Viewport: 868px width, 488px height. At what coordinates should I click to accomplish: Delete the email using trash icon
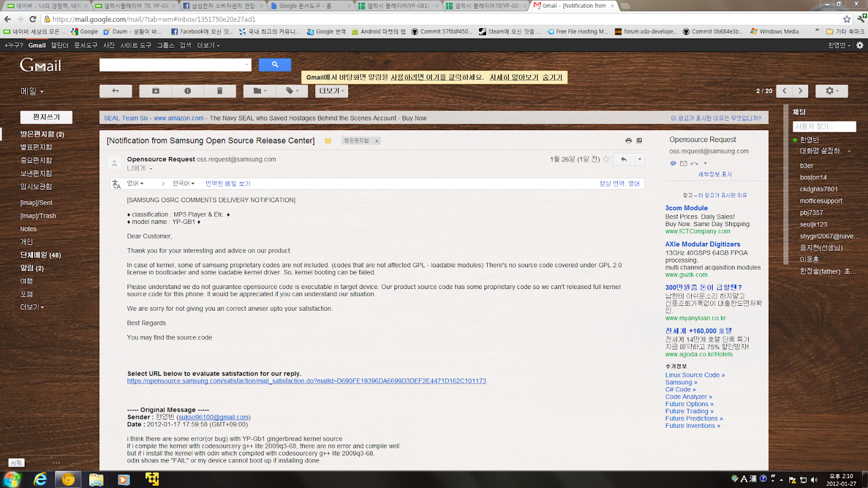pos(220,91)
